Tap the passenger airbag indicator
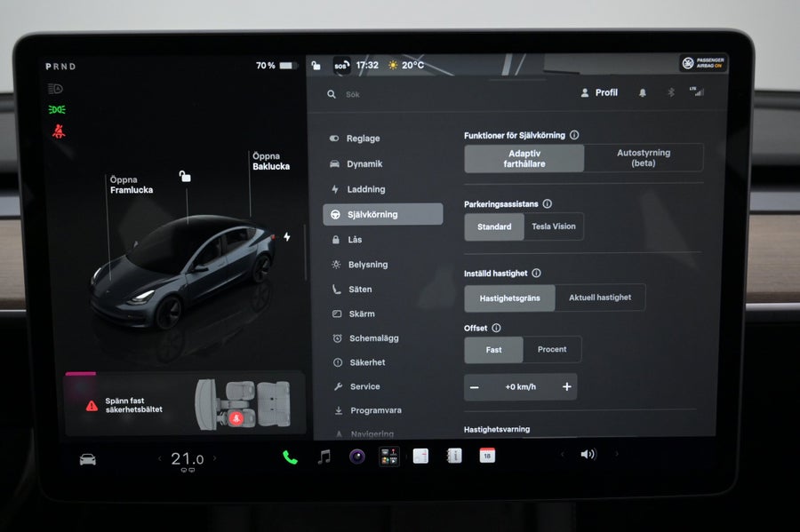800x532 pixels. (705, 63)
